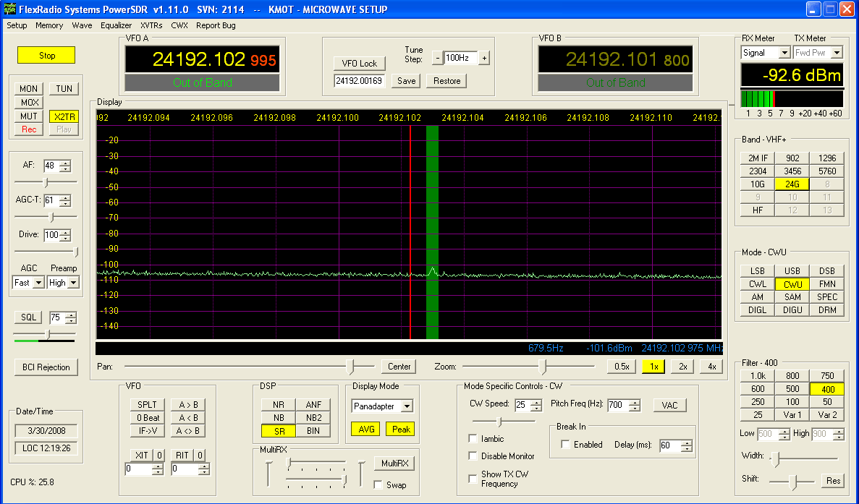Open the RX Meter Signal dropdown
Screen dimensions: 859x504
pos(784,53)
